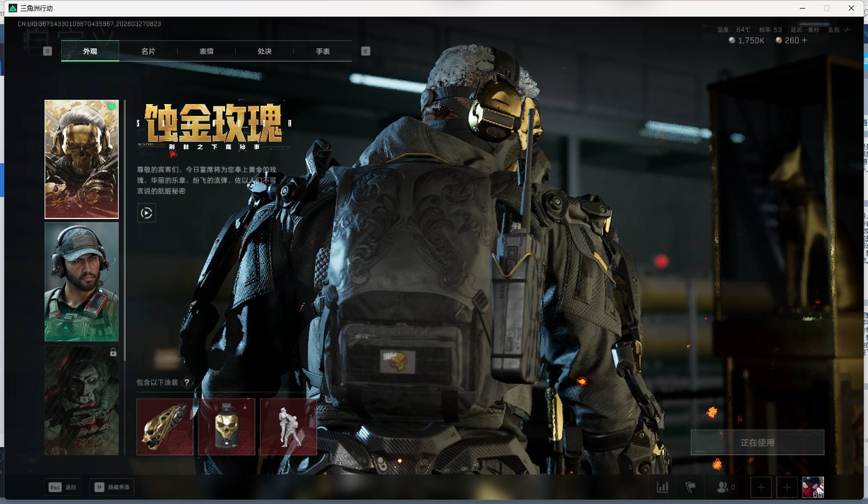This screenshot has height=504, width=868.
Task: Open the bar chart statistics icon
Action: pyautogui.click(x=663, y=487)
